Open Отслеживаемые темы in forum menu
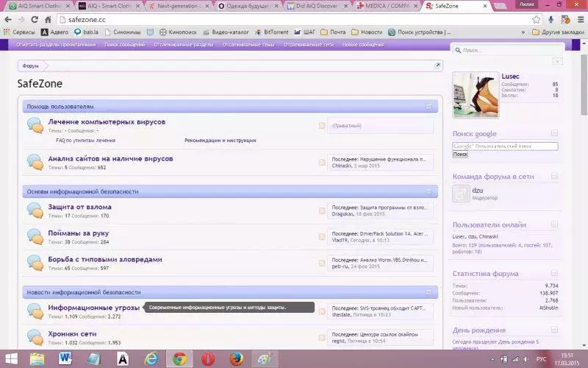The image size is (588, 368). (x=248, y=45)
